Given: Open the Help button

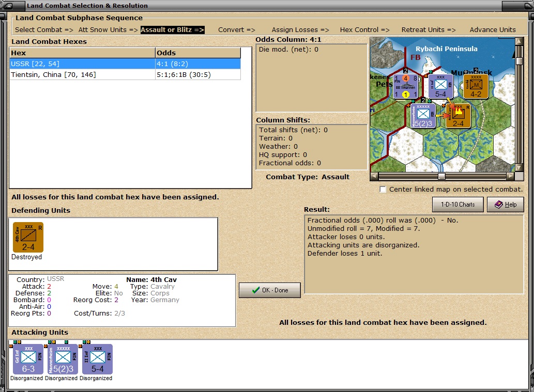Looking at the screenshot, I should click(x=506, y=205).
